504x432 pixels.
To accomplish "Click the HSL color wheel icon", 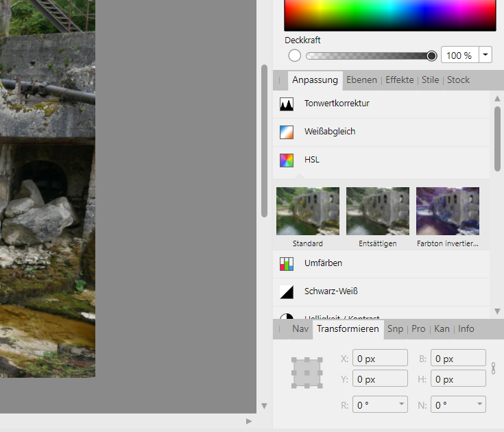I will [x=287, y=160].
